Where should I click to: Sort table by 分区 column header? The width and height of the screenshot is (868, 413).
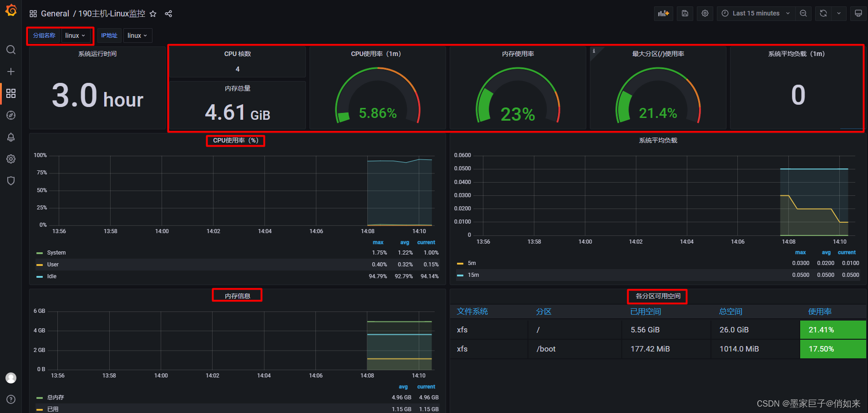point(543,311)
